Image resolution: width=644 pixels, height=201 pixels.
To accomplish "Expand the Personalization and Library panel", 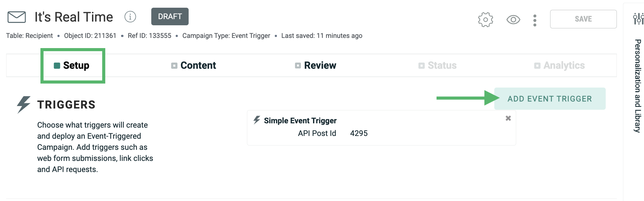I will (x=637, y=86).
